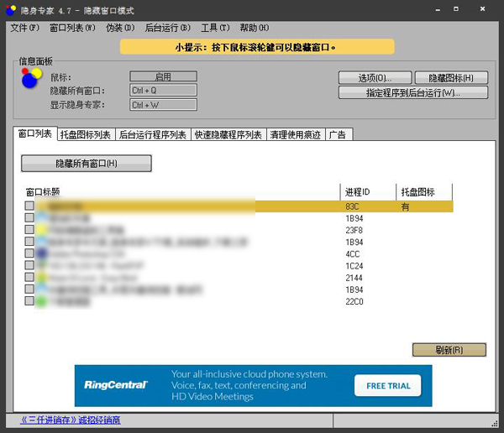Click the resize grip in status bar corner
Screen dimensions: 504x433
click(x=495, y=424)
